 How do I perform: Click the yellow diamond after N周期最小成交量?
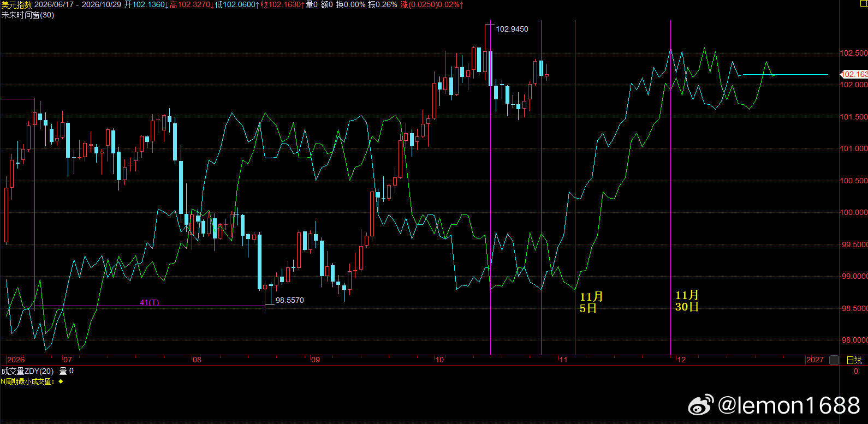click(x=61, y=381)
